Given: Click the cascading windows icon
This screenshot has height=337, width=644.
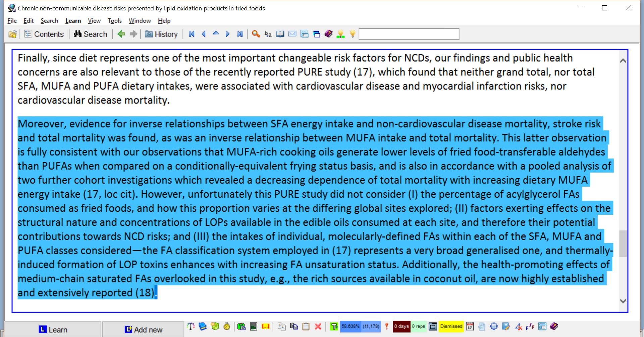Looking at the screenshot, I should pyautogui.click(x=317, y=34).
